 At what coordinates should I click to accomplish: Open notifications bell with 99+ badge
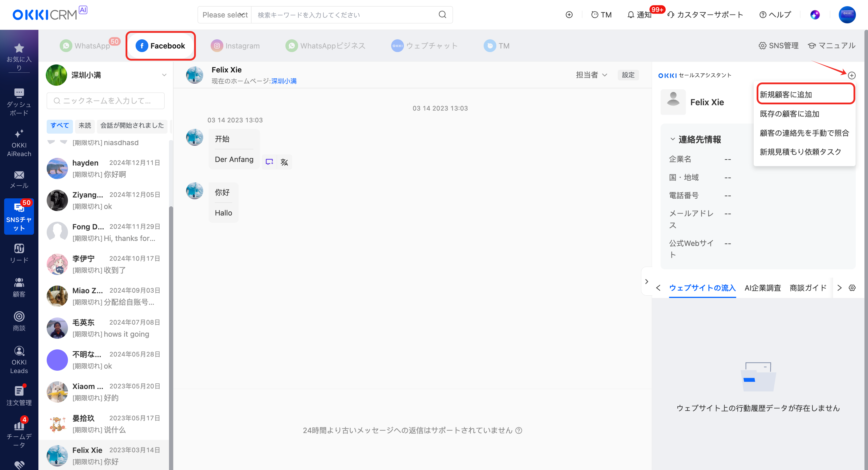640,14
